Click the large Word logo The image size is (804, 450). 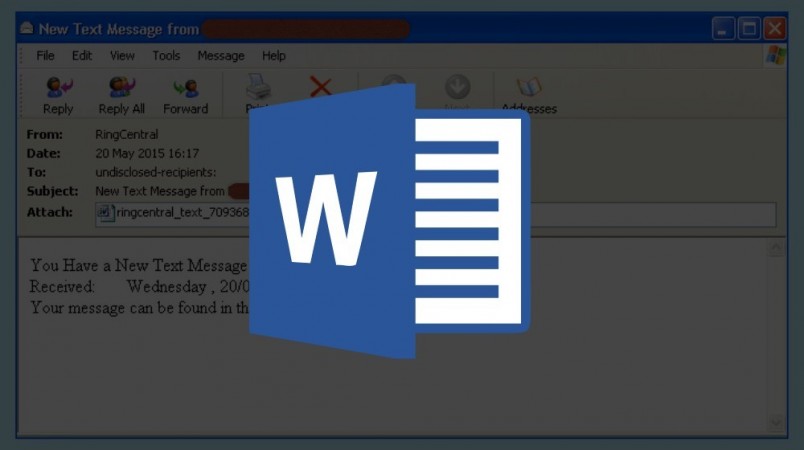pyautogui.click(x=389, y=221)
